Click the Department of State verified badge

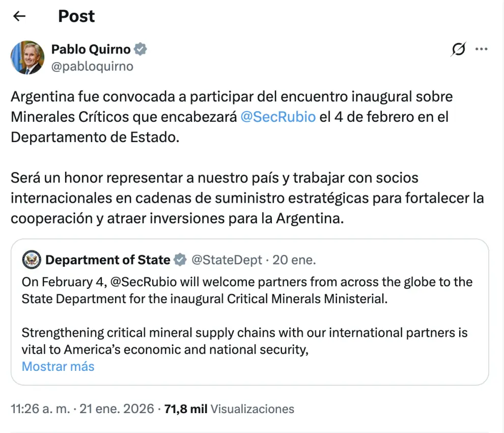point(180,260)
